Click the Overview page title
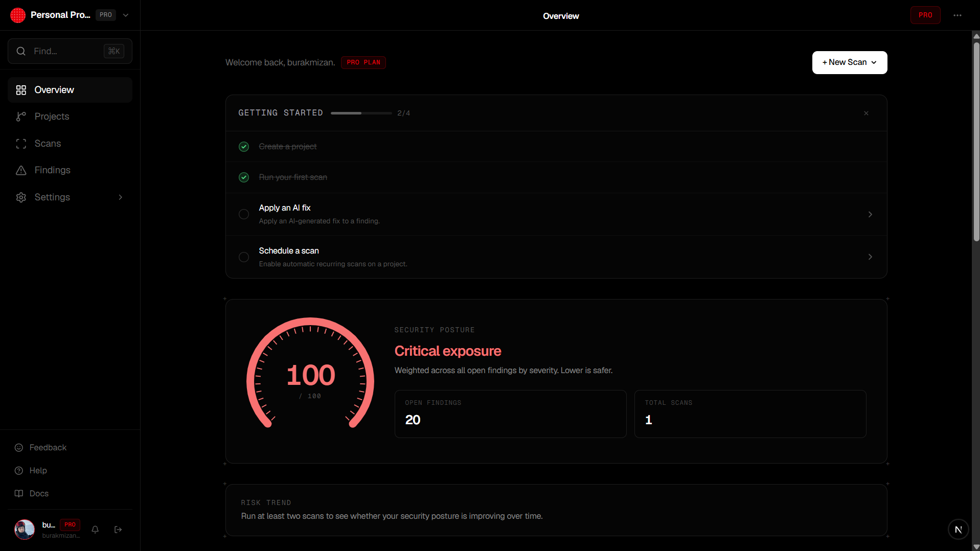980x551 pixels. pos(561,16)
